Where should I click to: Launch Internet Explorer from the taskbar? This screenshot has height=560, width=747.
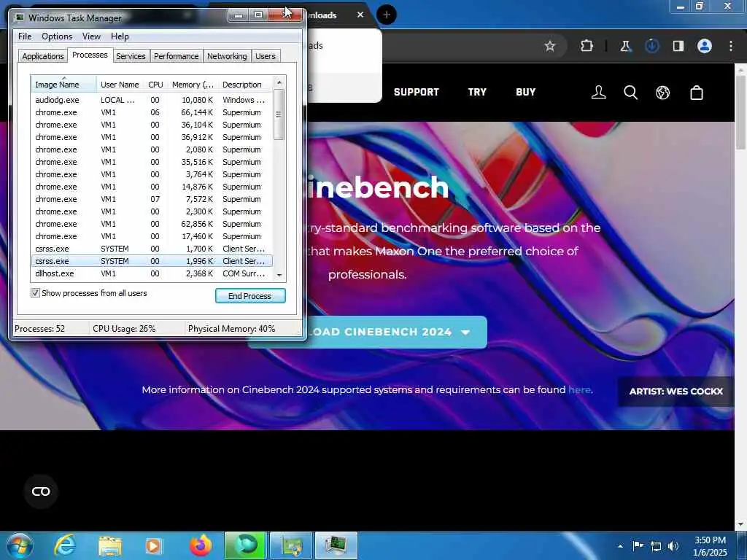(x=65, y=545)
